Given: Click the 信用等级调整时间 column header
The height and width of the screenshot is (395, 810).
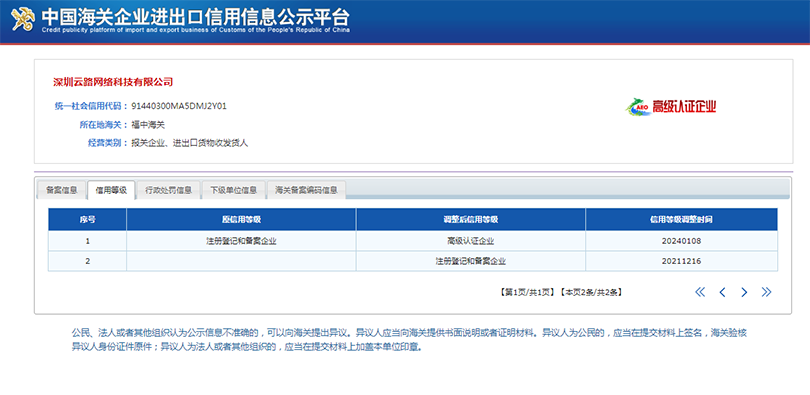Looking at the screenshot, I should coord(681,219).
